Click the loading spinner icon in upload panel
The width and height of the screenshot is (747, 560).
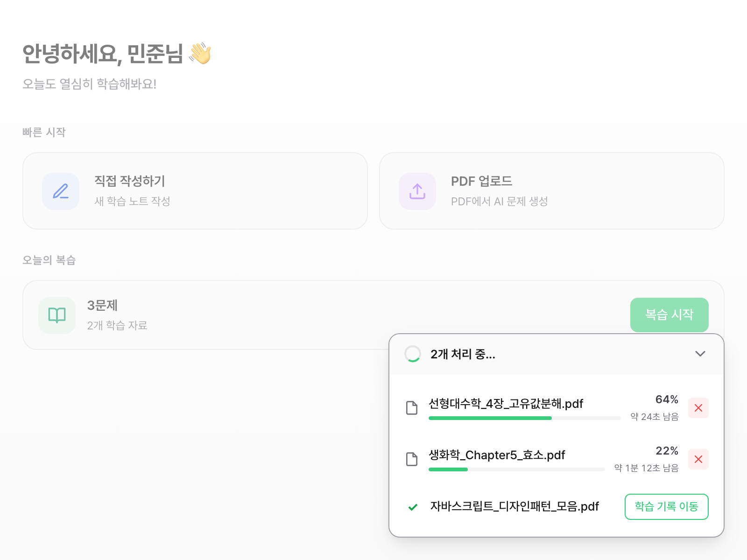(x=413, y=354)
